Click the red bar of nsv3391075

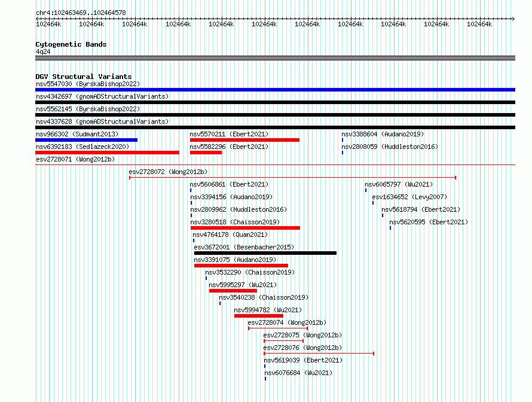coord(241,266)
